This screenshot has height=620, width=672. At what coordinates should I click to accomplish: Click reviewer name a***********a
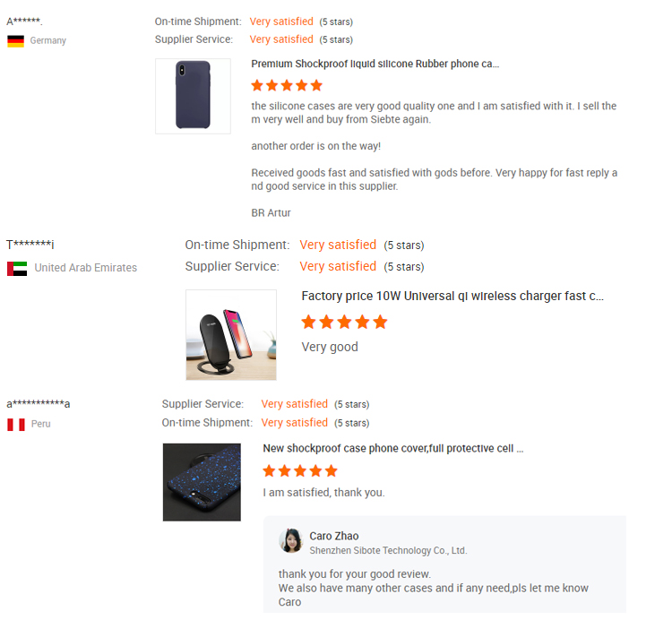point(39,403)
